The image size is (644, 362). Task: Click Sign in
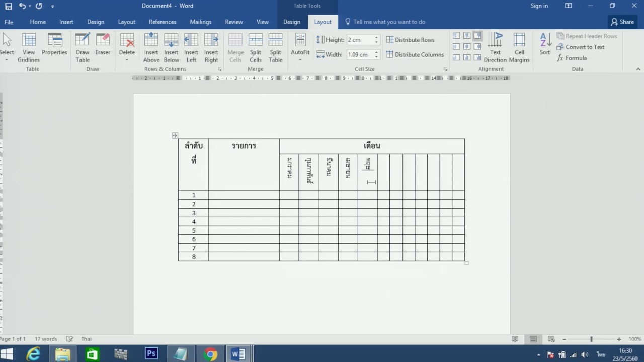click(539, 6)
